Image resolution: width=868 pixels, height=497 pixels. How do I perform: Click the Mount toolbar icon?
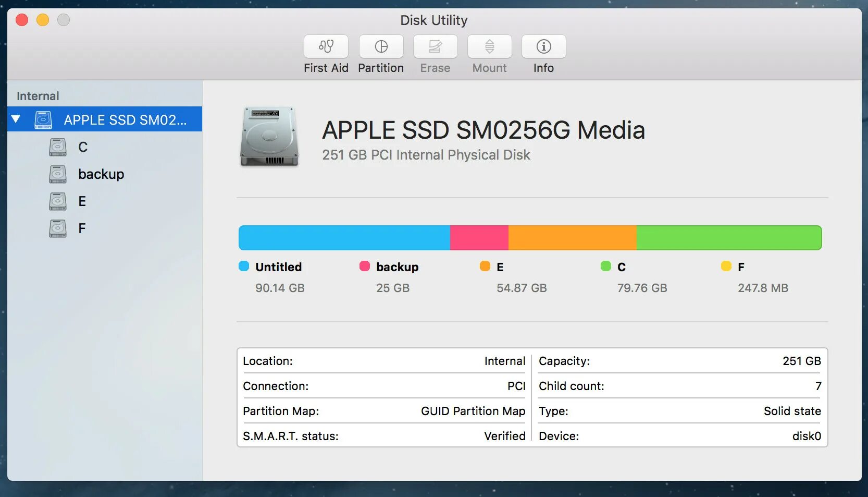pyautogui.click(x=489, y=46)
